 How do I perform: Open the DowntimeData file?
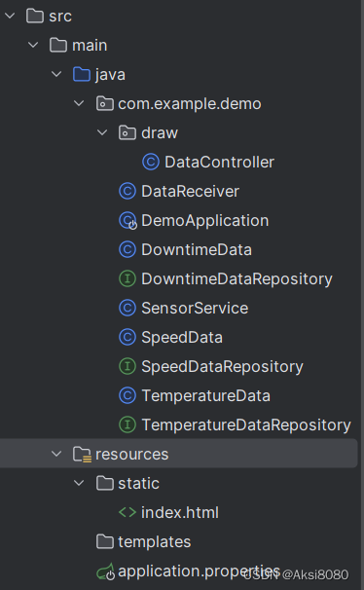(x=197, y=250)
